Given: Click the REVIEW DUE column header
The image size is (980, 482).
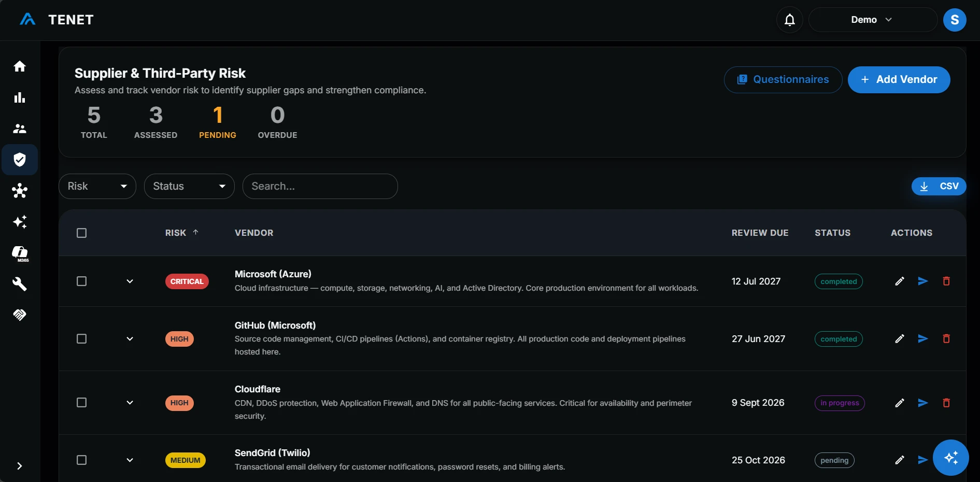Looking at the screenshot, I should click(760, 233).
